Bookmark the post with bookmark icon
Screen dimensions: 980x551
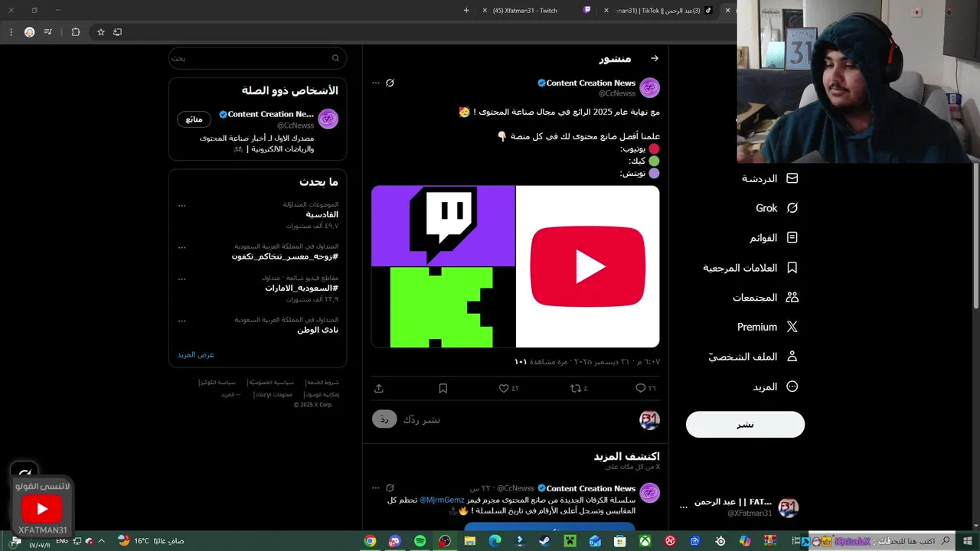443,388
